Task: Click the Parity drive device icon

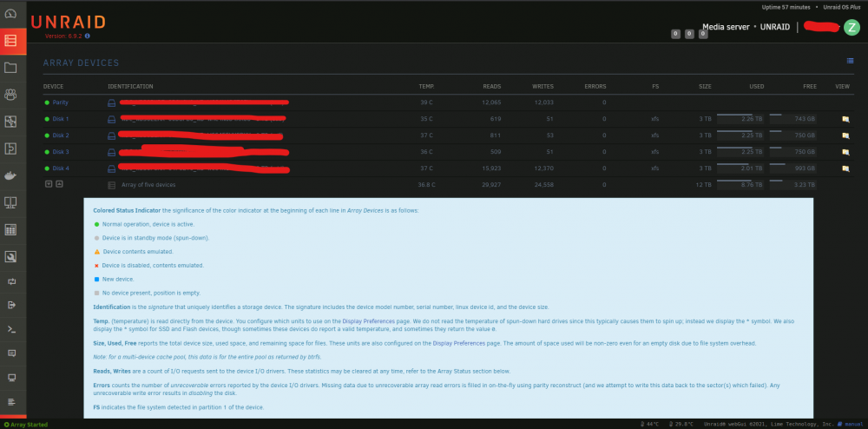Action: [111, 102]
